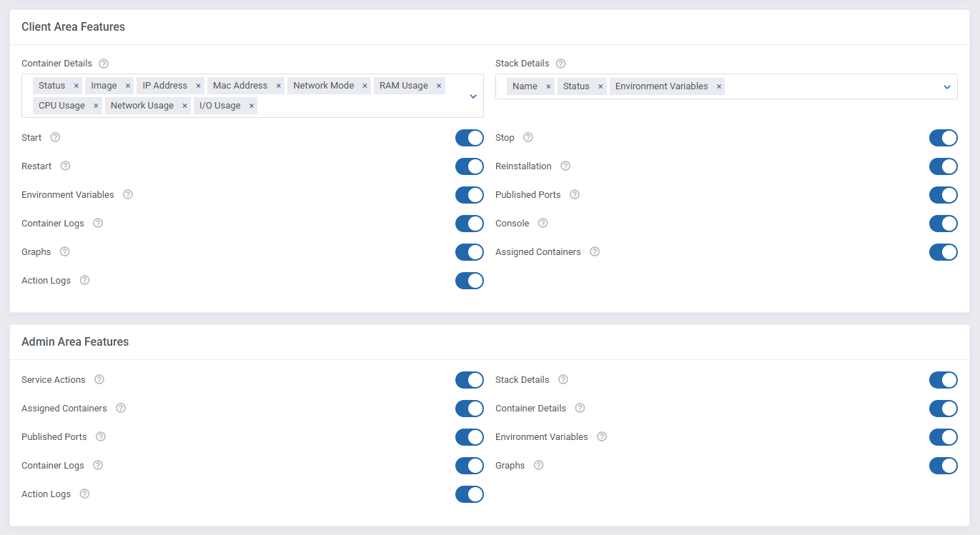Expand the Container Details dropdown arrow

[473, 96]
